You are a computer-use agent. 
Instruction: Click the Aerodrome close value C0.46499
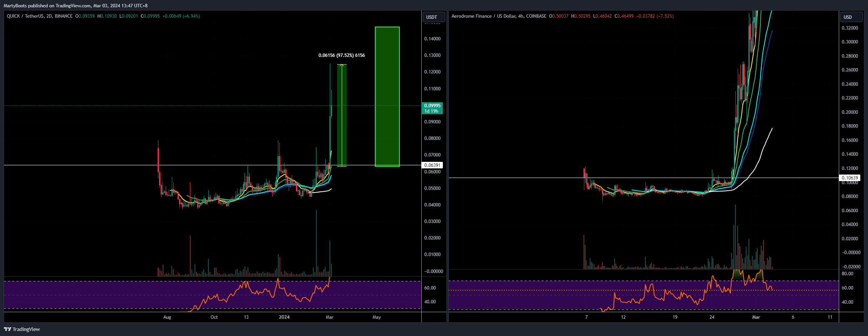click(624, 16)
